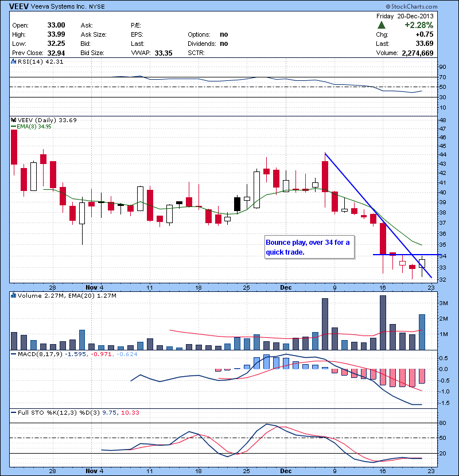Click the Bid Size label
This screenshot has height=476, width=459.
point(92,53)
